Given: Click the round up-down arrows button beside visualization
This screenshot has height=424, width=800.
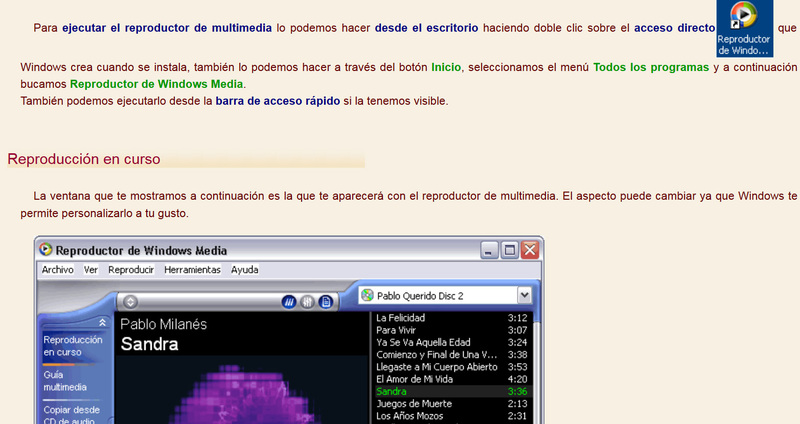Looking at the screenshot, I should pos(131,302).
